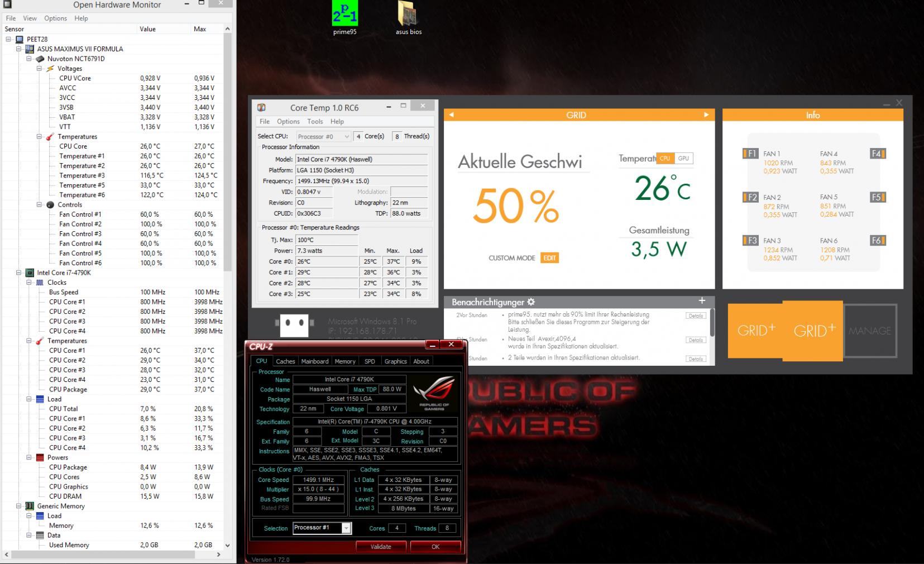Open Details for the prime95 notification
This screenshot has height=564, width=924.
[696, 316]
